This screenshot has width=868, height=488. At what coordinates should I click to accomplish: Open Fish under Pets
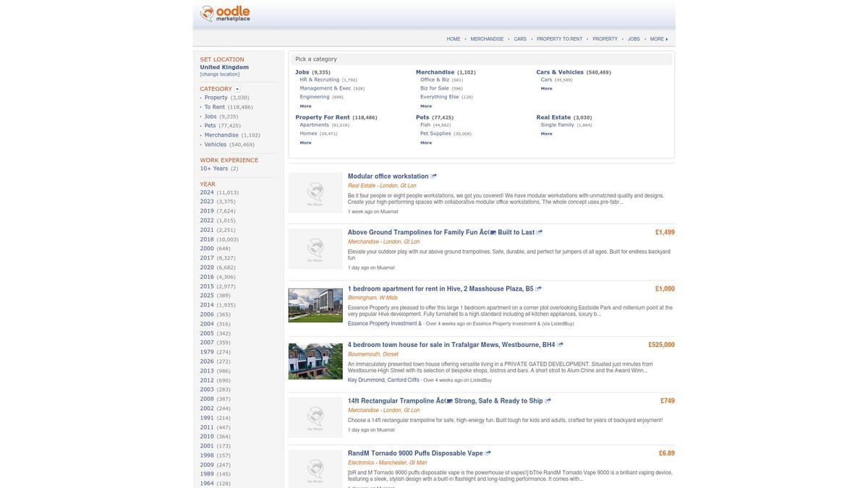click(425, 124)
